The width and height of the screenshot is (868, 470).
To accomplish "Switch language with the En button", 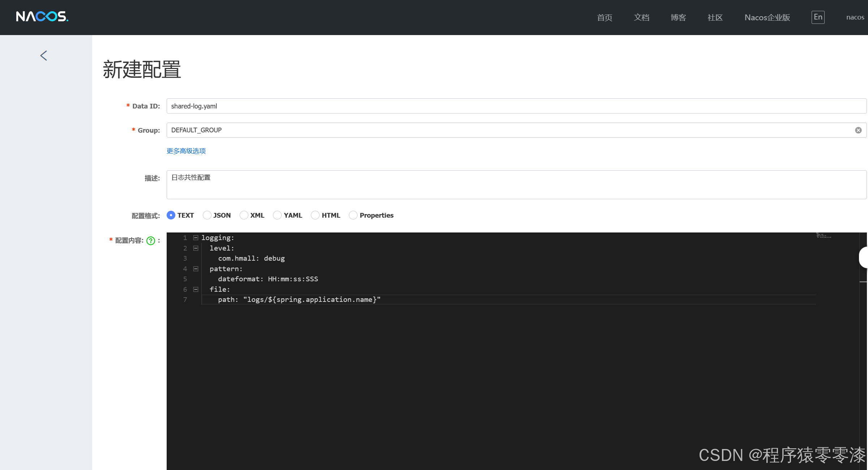I will coord(818,17).
